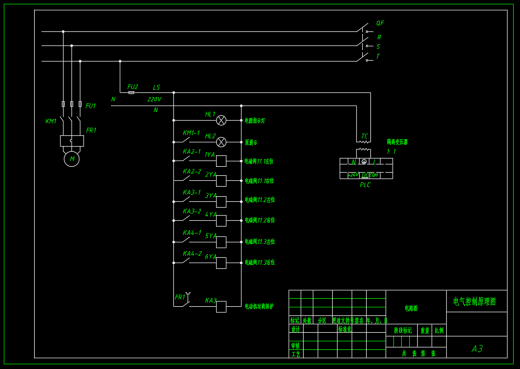Screen dimensions: 520x369
Task: Select the TC transformer label
Action: tap(365, 136)
